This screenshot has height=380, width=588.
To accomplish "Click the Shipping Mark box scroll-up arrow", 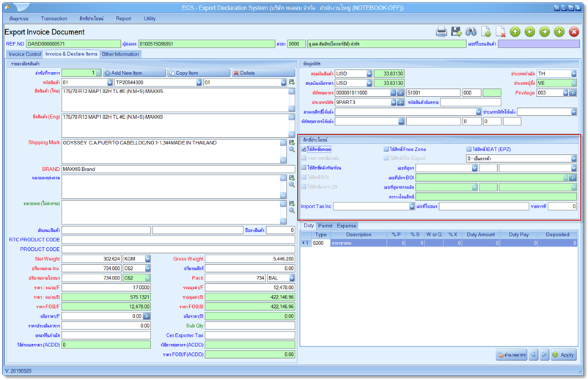I will click(283, 142).
